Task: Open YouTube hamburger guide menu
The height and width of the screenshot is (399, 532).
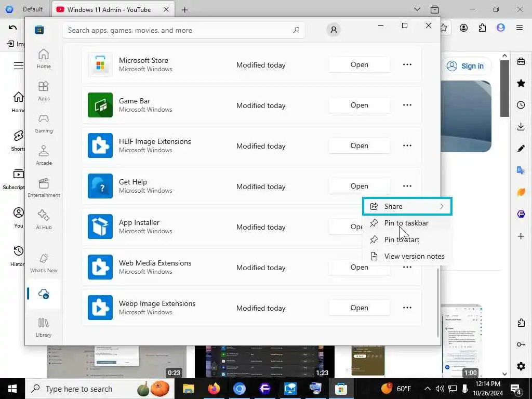Action: click(18, 65)
